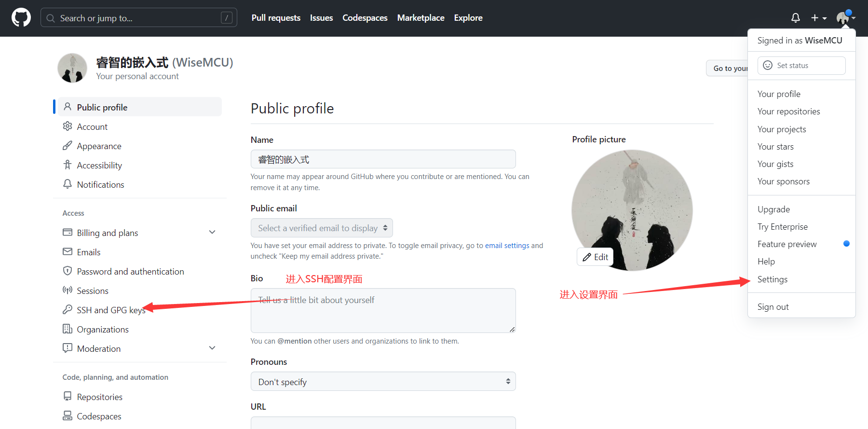Expand the Moderation section chevron
This screenshot has width=868, height=429.
pyautogui.click(x=212, y=348)
